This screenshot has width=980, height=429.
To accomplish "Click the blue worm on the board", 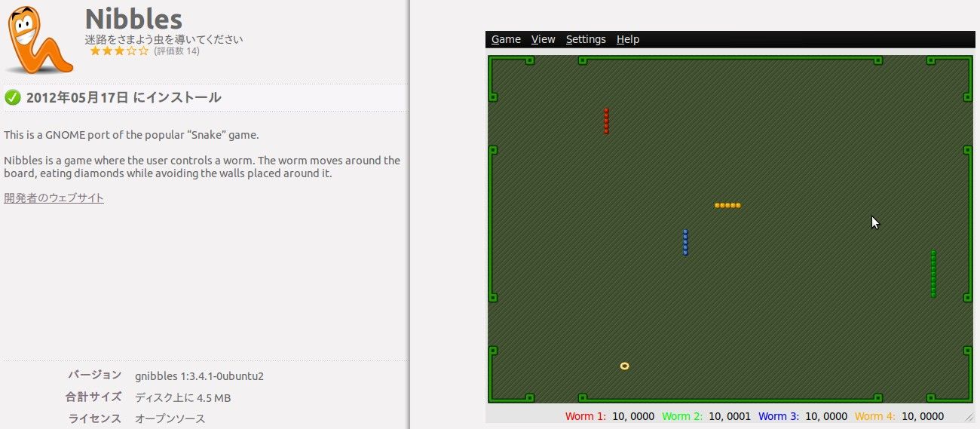I will pos(685,242).
